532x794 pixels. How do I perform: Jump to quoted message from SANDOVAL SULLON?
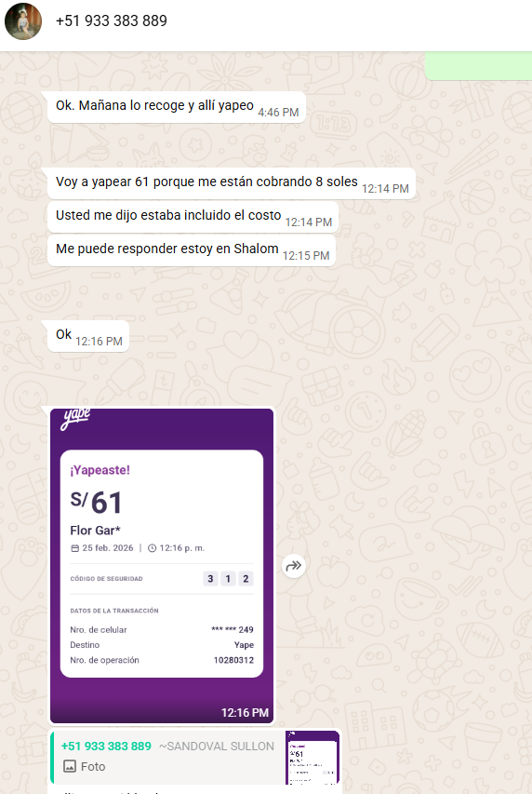[x=195, y=757]
